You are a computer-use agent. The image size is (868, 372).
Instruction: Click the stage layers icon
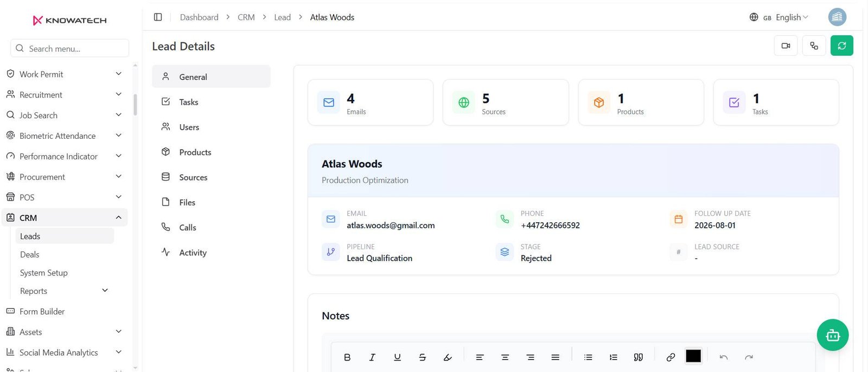(505, 252)
